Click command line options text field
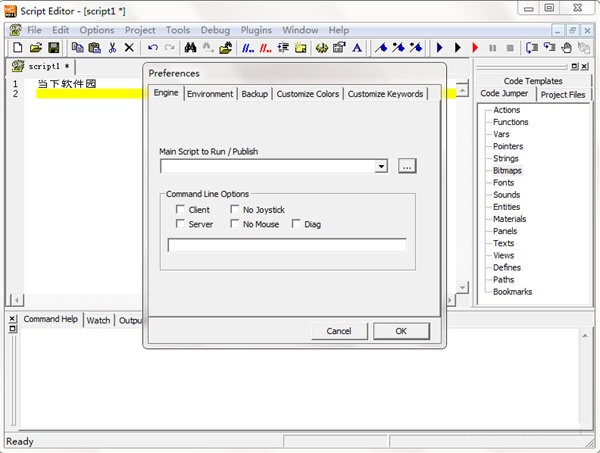The image size is (600, 453). coord(287,245)
